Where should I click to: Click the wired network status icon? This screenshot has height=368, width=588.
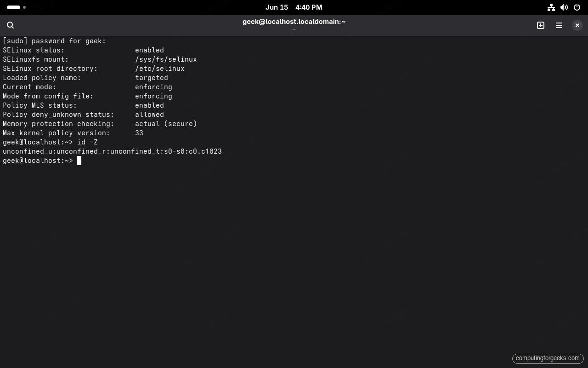(x=551, y=7)
